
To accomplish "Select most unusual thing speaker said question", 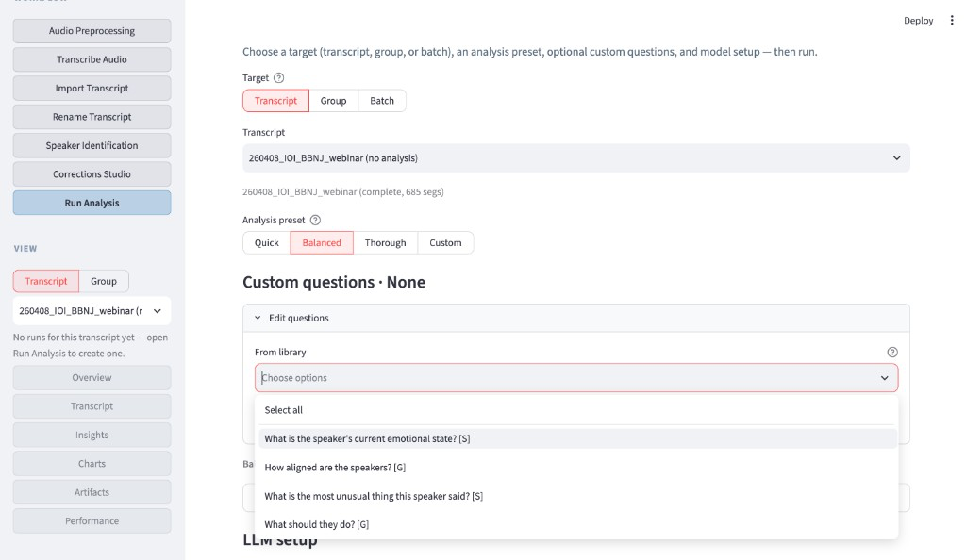I will coord(577,496).
